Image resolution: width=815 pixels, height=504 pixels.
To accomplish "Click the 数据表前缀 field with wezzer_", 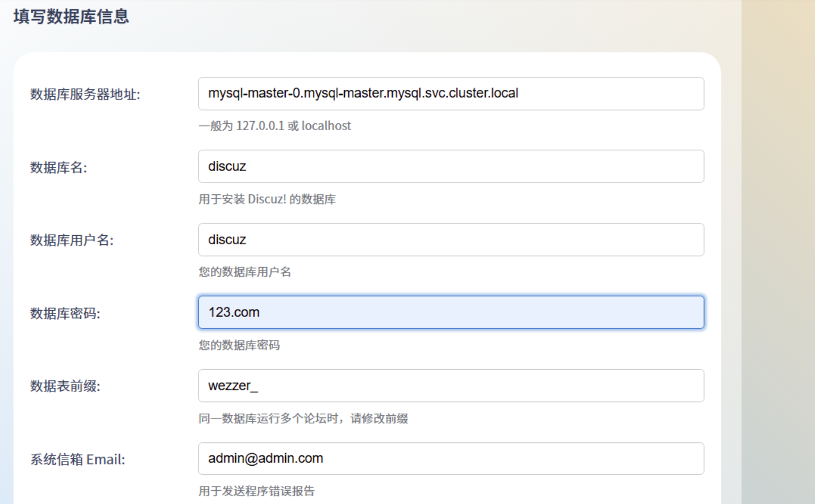I will [451, 386].
